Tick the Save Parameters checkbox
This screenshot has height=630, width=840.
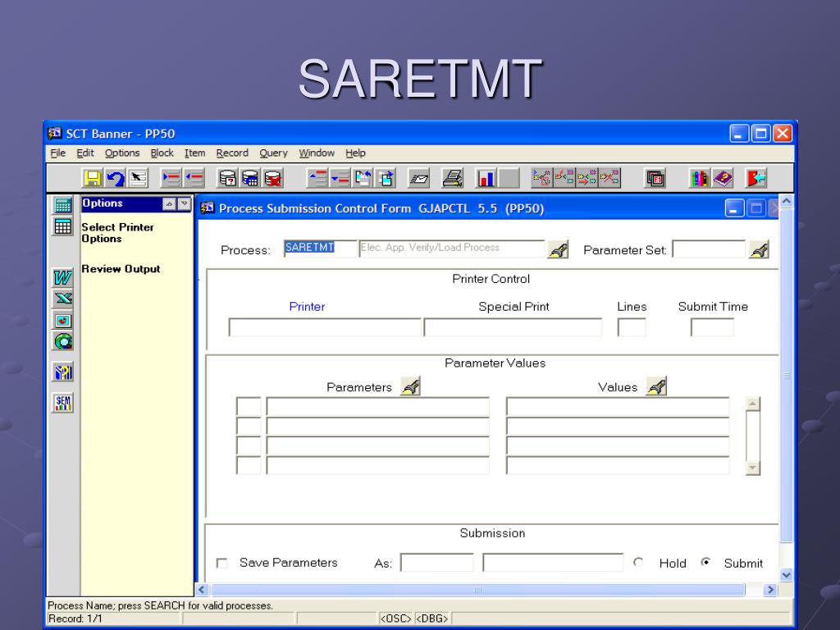pos(221,563)
